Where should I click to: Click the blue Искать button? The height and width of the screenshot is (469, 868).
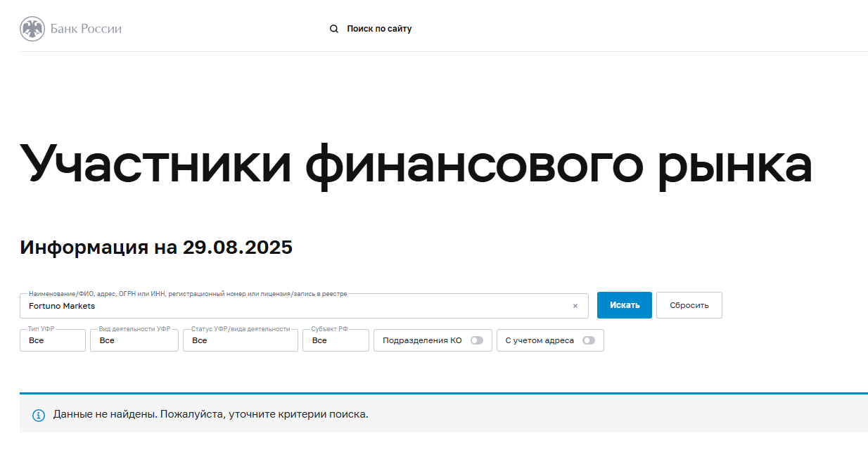tap(625, 305)
